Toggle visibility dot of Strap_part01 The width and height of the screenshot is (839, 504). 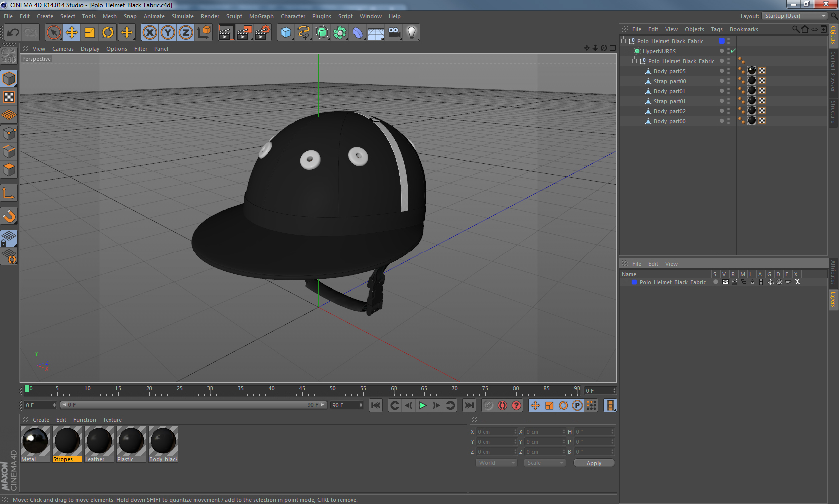click(722, 101)
